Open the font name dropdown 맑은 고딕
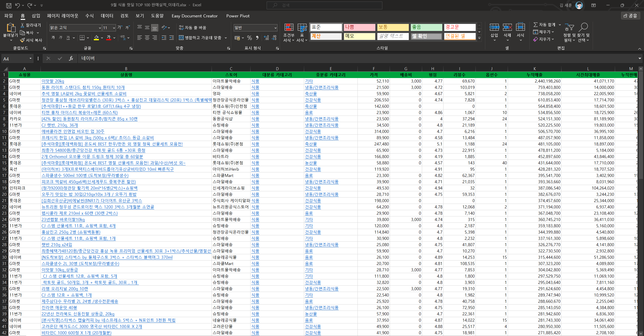 (100, 28)
